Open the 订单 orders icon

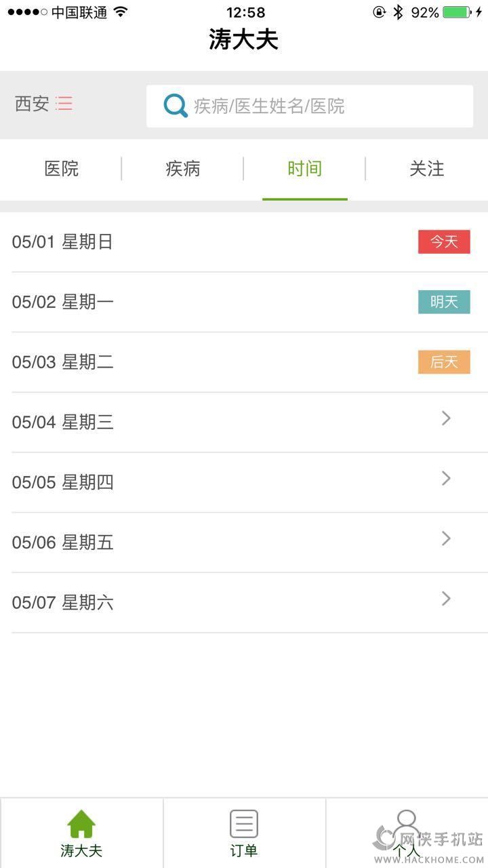coord(244,824)
